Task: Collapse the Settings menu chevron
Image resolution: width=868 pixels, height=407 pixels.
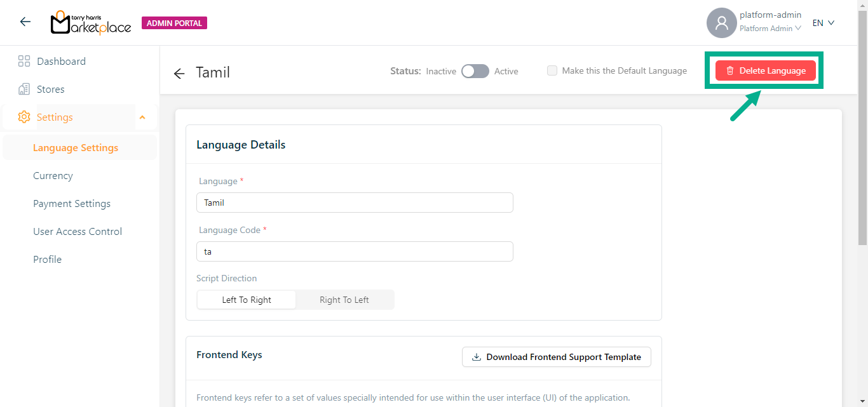Action: click(142, 117)
